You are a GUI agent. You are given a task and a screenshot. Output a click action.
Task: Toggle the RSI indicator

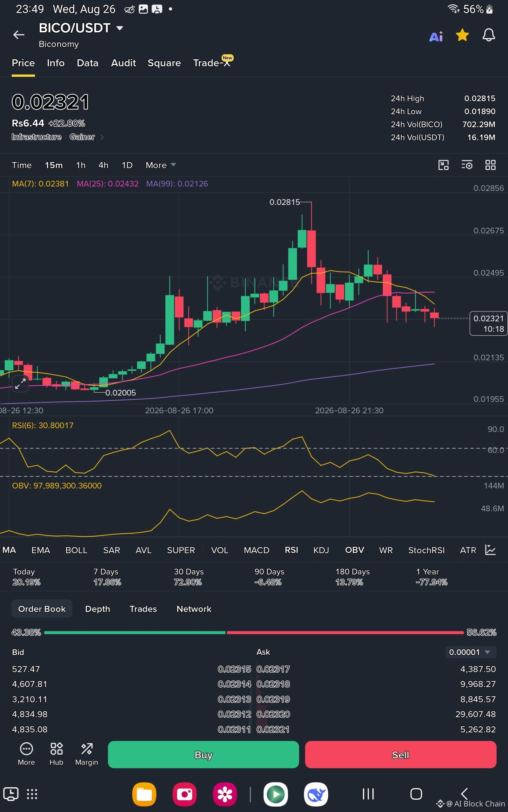click(291, 550)
